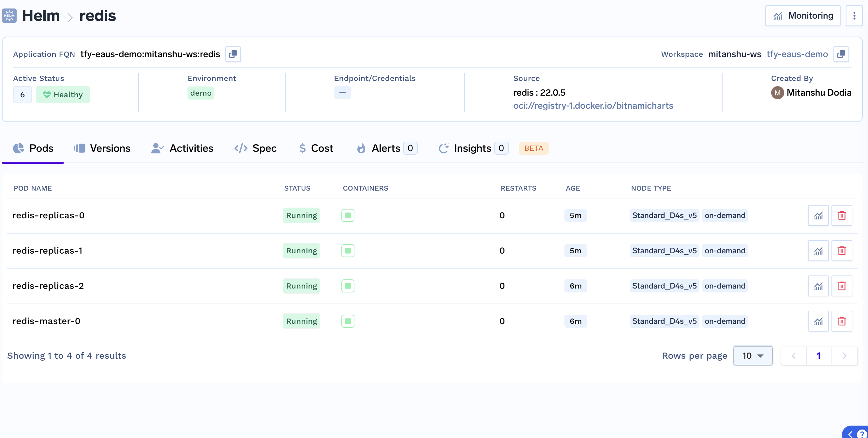Click container indicator for redis-replicas-0
The height and width of the screenshot is (438, 868).
point(348,215)
